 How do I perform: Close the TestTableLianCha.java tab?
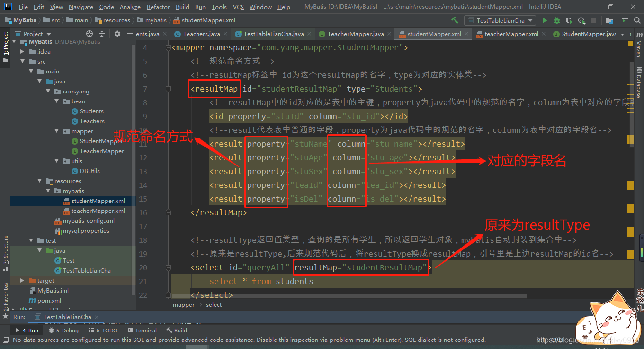(x=310, y=34)
